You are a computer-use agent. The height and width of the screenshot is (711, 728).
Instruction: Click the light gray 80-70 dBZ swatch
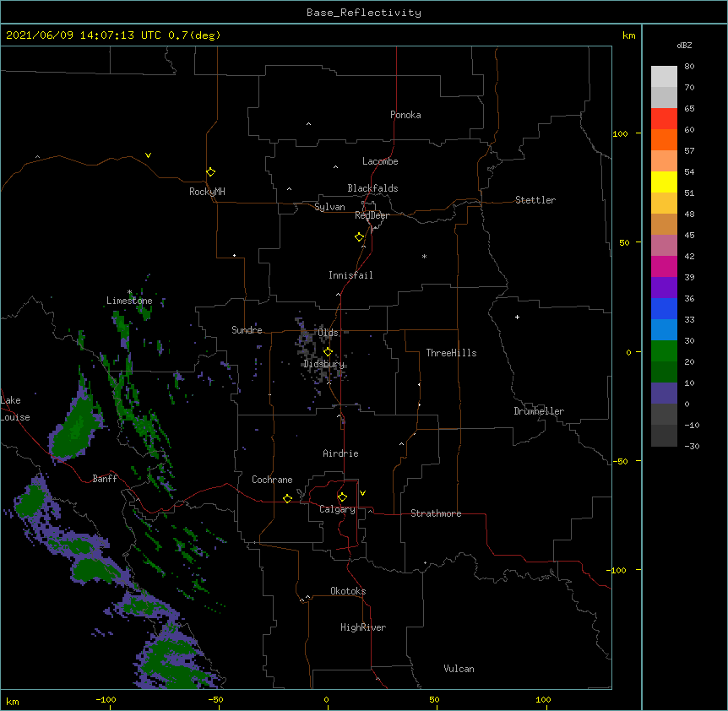click(x=664, y=77)
